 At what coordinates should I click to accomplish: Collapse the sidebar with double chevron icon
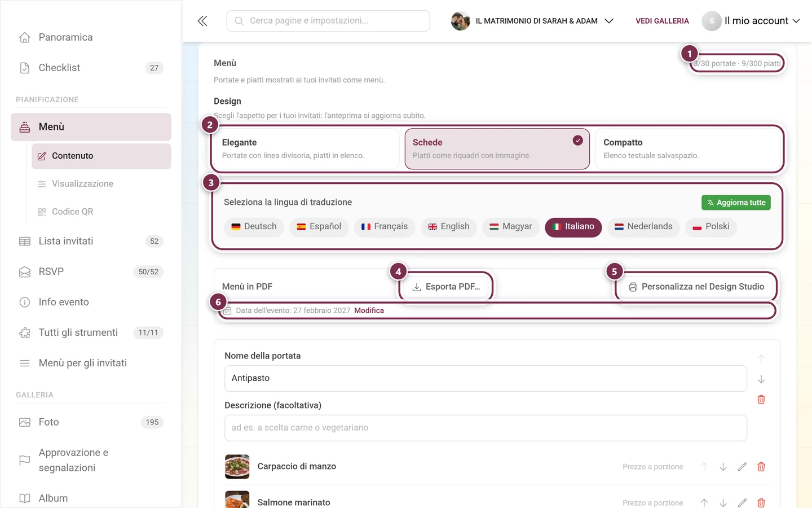click(x=202, y=21)
